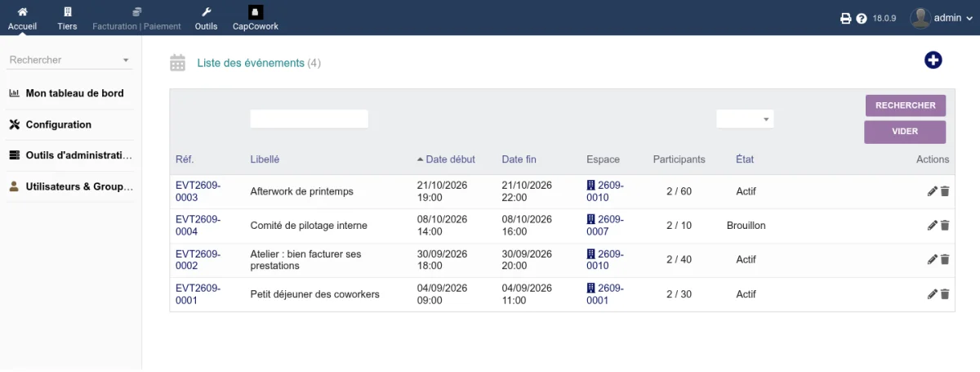This screenshot has width=980, height=372.
Task: Sort by Date fin column
Action: pos(519,159)
